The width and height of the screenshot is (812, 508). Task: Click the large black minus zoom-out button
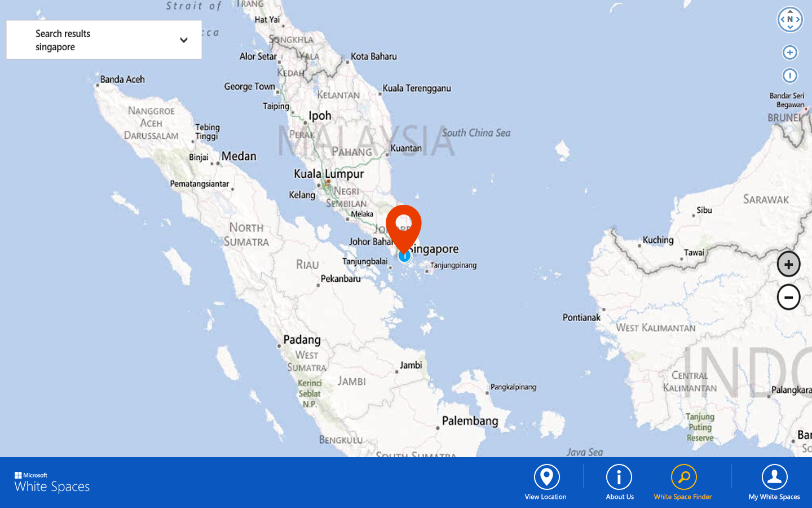(788, 297)
